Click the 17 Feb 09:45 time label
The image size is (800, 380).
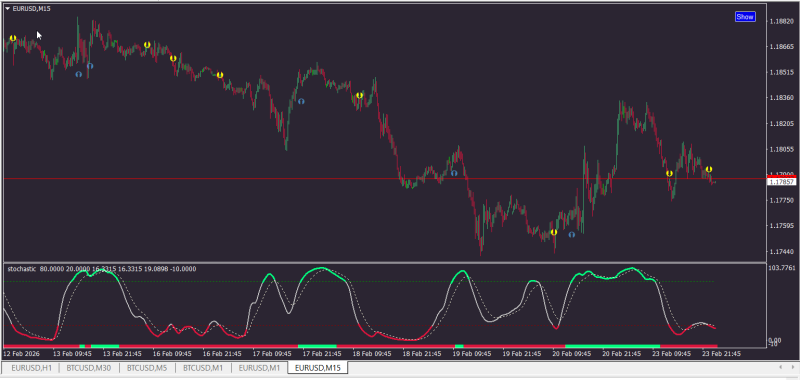pyautogui.click(x=272, y=353)
